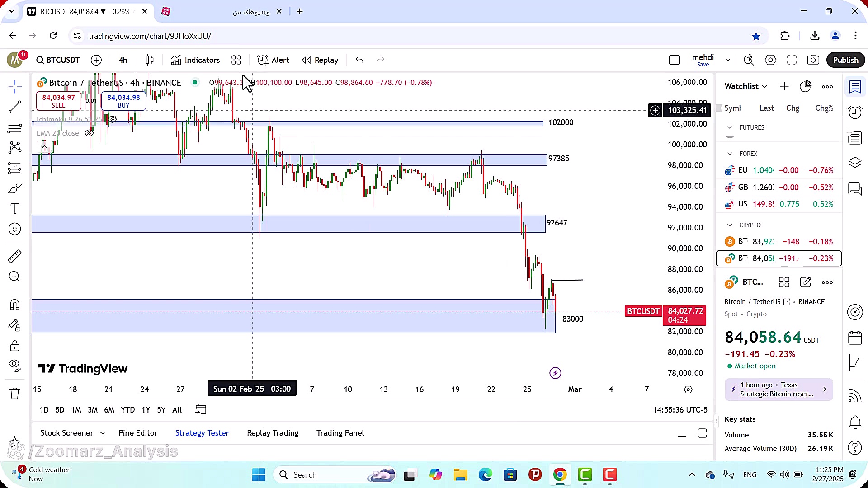The width and height of the screenshot is (868, 488).
Task: Open the Calendar panel in sidebar
Action: click(855, 337)
